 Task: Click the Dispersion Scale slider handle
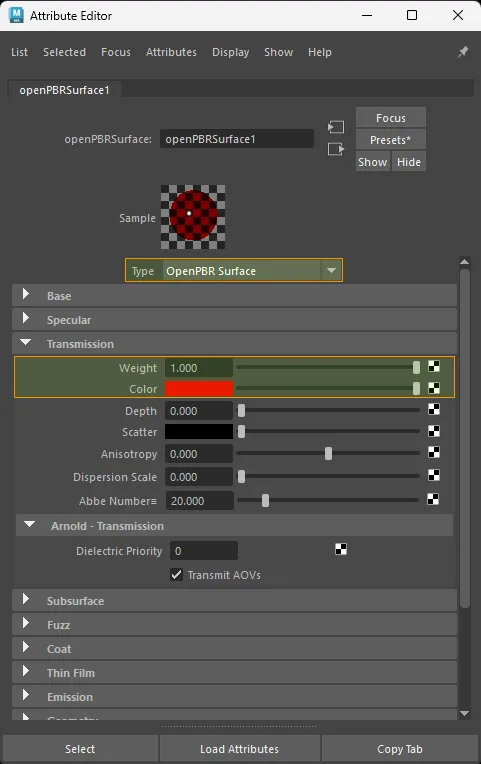click(241, 477)
